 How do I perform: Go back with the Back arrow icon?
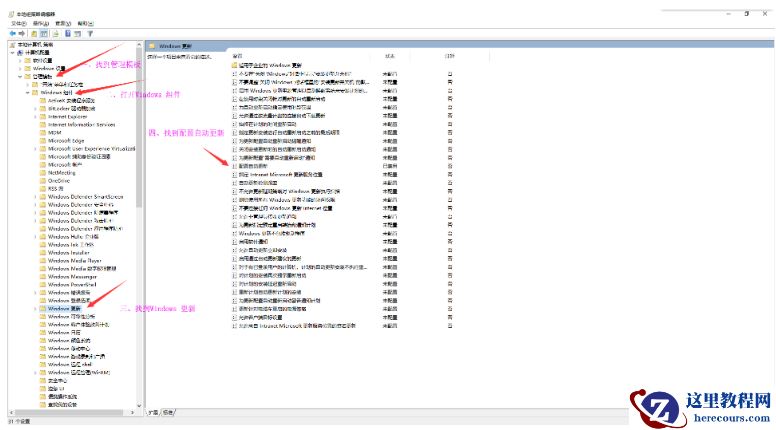(x=12, y=34)
